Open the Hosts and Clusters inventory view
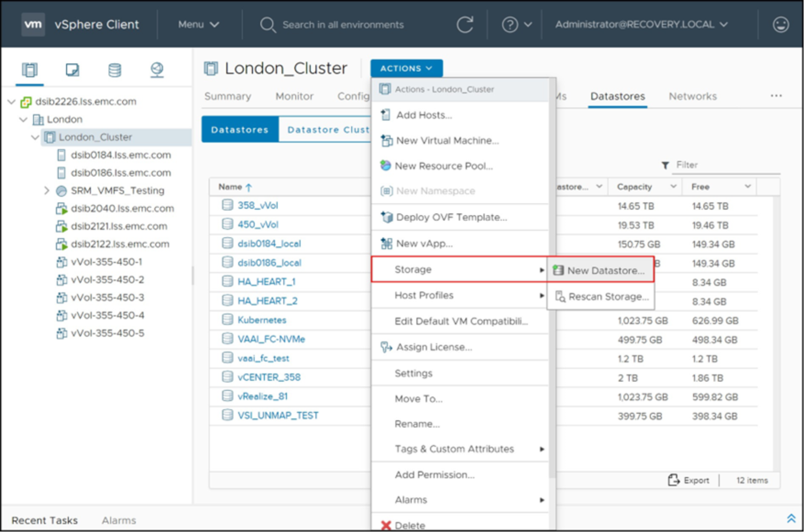804x532 pixels. (x=29, y=70)
